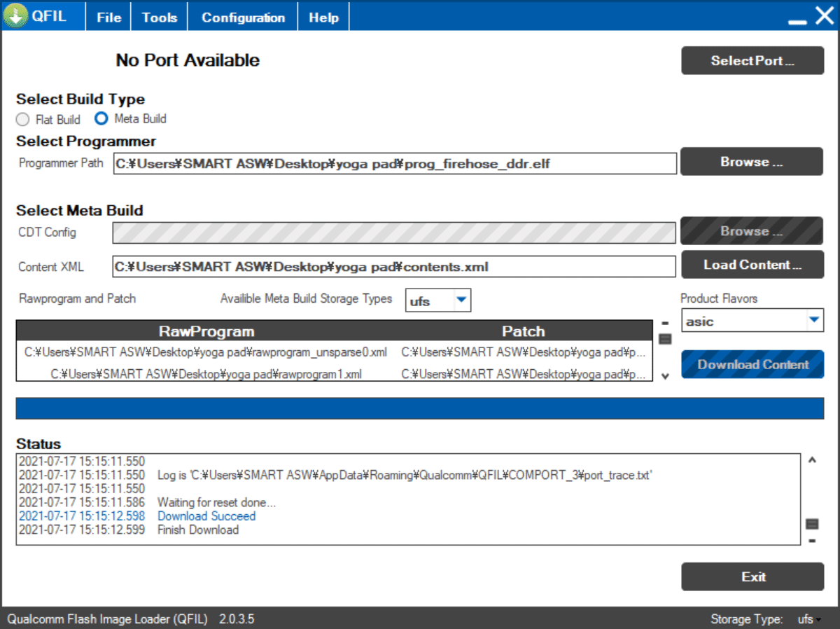Viewport: 840px width, 629px height.
Task: Click the down arrow beside the RawProgram list
Action: (665, 376)
